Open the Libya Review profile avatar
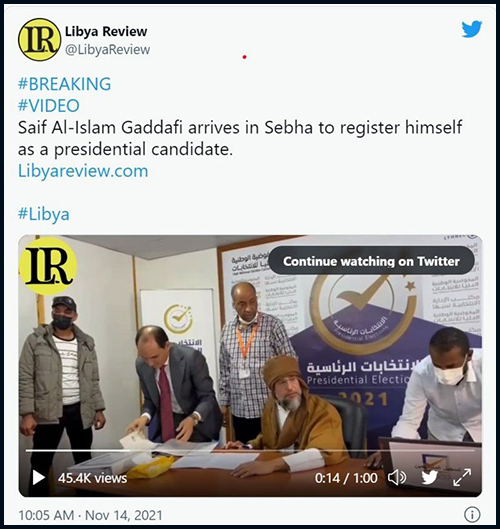500x529 pixels. pyautogui.click(x=39, y=39)
